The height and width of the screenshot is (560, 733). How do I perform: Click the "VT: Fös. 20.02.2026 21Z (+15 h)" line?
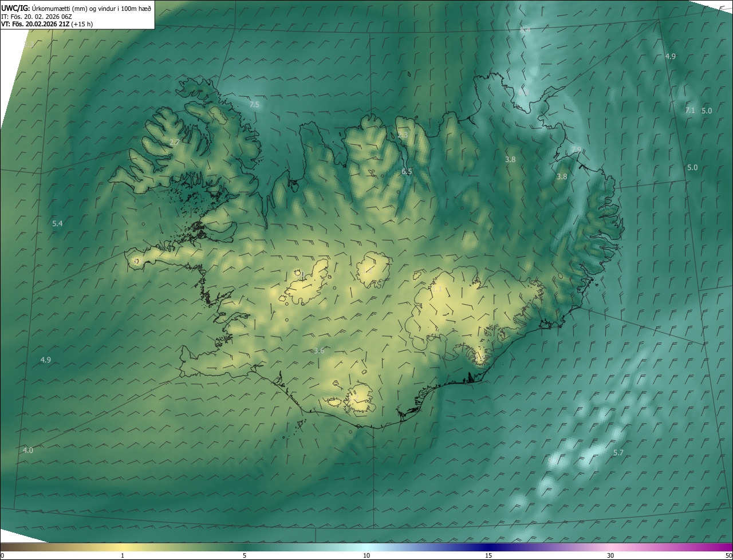coord(46,24)
